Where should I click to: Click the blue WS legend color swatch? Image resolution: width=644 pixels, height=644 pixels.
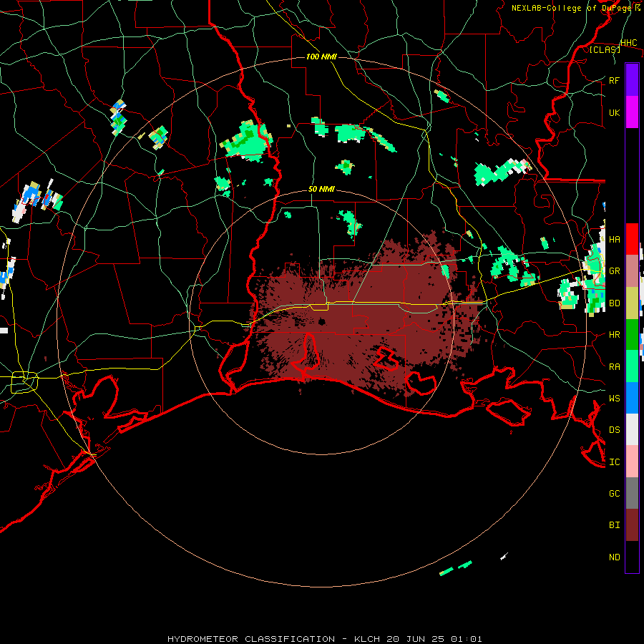point(632,398)
